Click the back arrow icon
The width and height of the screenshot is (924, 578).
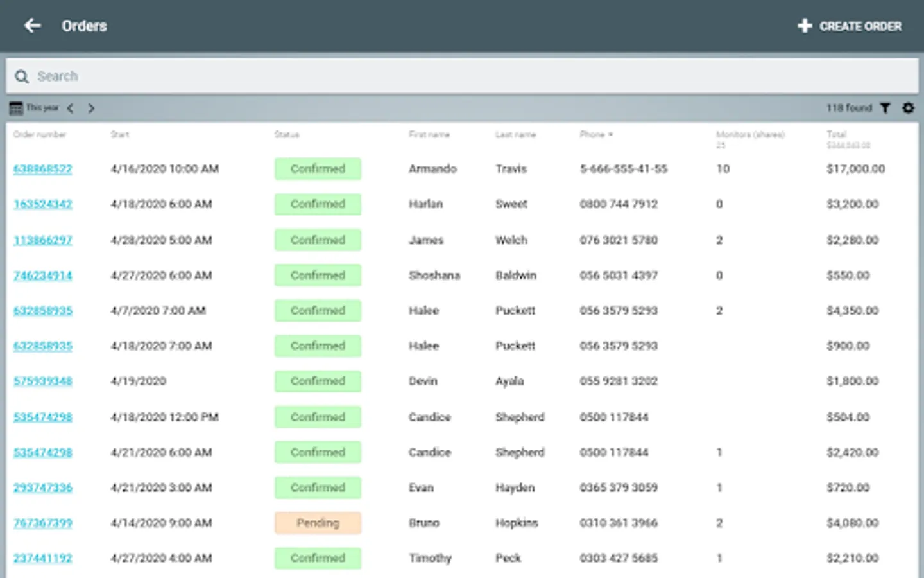point(33,26)
